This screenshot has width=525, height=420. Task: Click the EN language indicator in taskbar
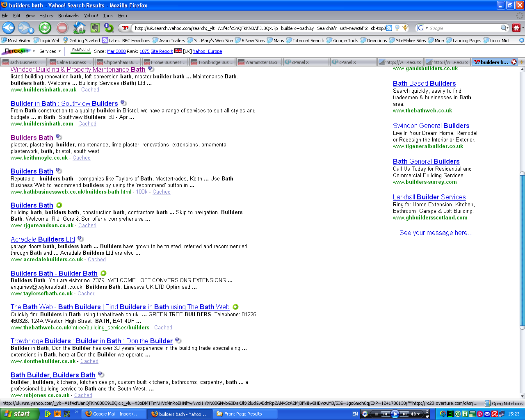point(355,414)
